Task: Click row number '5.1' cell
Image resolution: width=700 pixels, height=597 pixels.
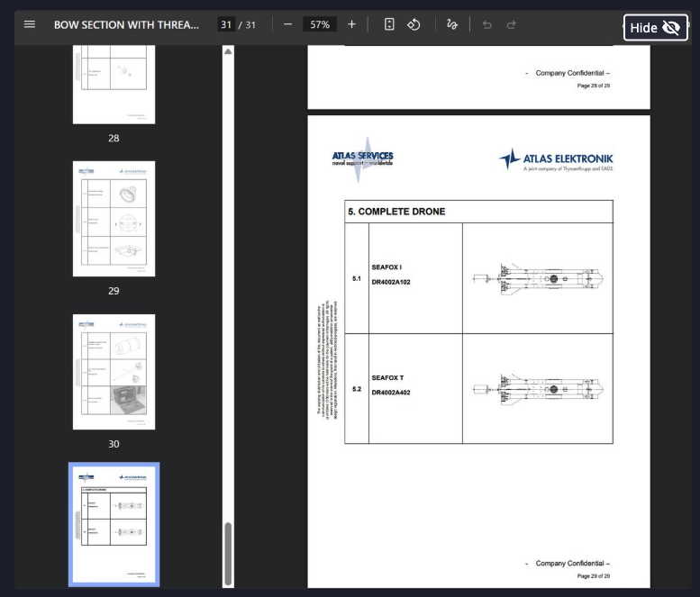Action: 357,278
